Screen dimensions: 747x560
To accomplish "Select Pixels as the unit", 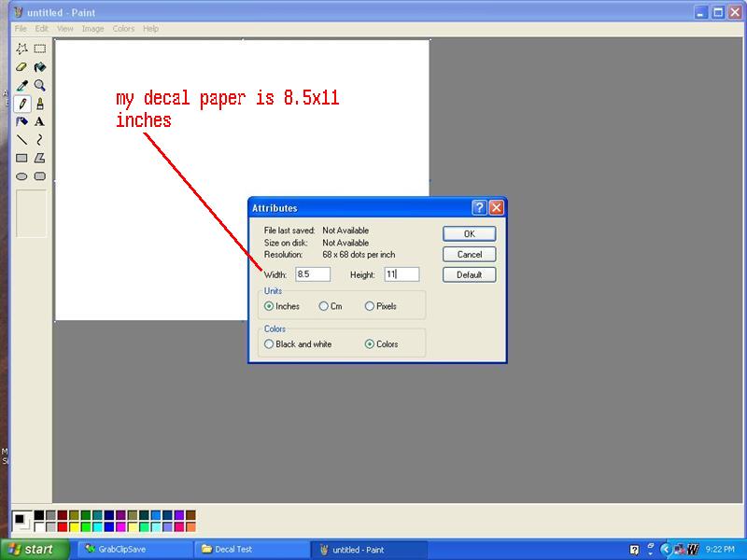I will [369, 306].
